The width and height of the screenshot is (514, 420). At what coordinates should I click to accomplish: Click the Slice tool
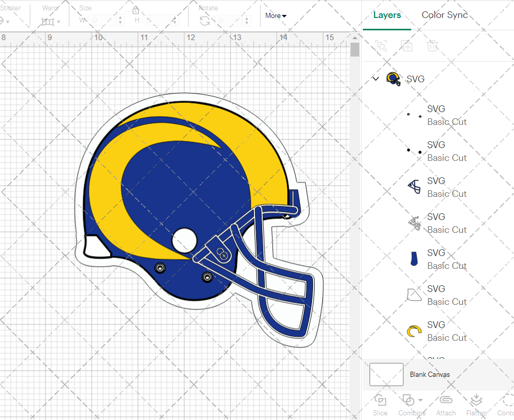click(380, 405)
